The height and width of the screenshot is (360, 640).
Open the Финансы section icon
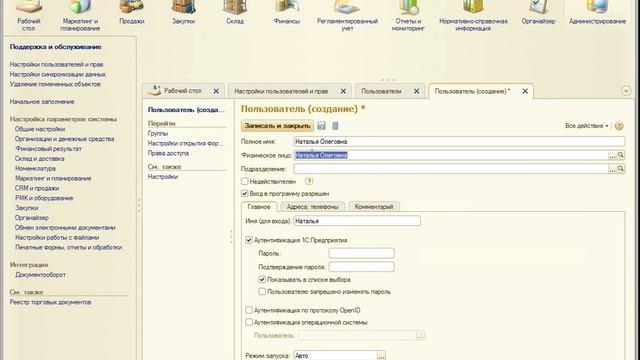point(287,7)
